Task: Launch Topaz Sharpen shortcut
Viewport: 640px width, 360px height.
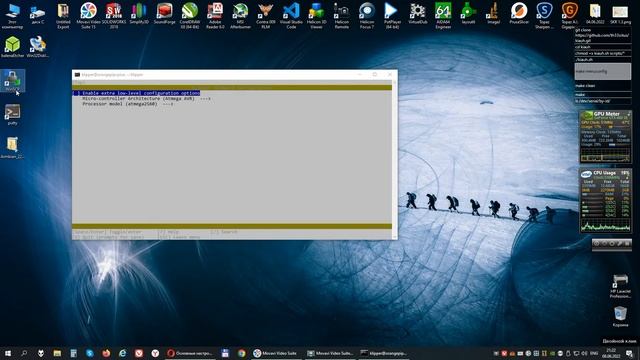Action: click(x=544, y=16)
